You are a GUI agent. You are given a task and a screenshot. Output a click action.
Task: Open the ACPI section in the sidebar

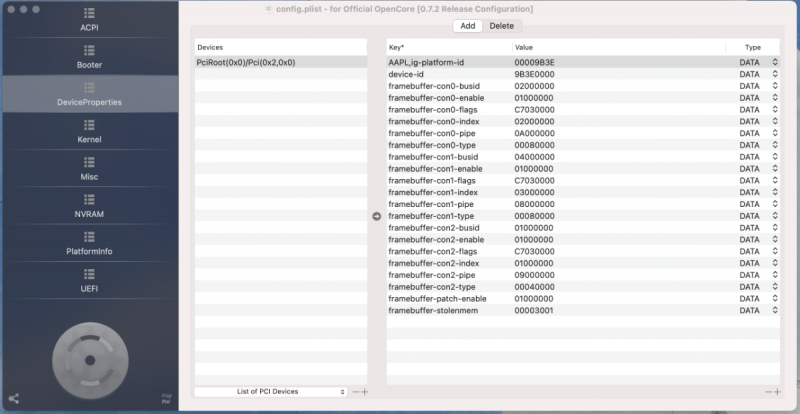point(89,20)
